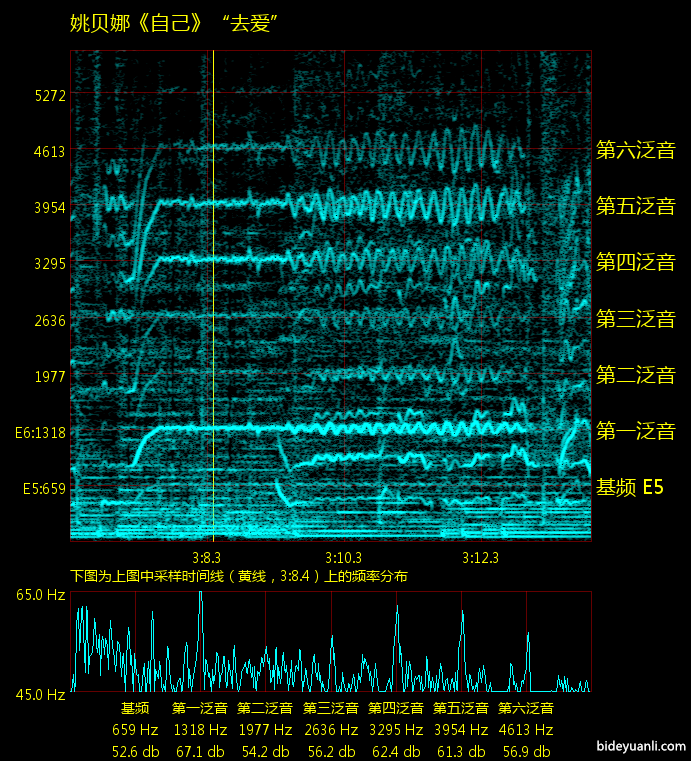The width and height of the screenshot is (691, 761).
Task: Click the E6:1318 frequency axis label
Action: pos(40,433)
